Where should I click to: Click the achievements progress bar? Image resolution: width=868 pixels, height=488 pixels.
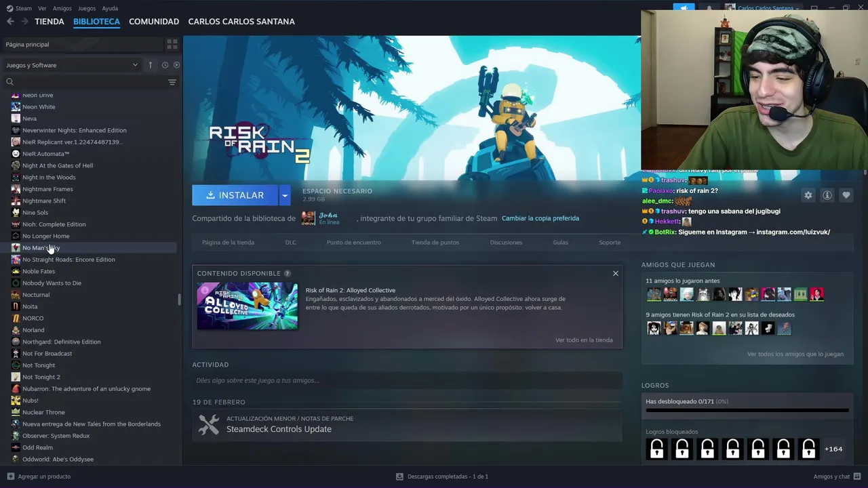[747, 410]
